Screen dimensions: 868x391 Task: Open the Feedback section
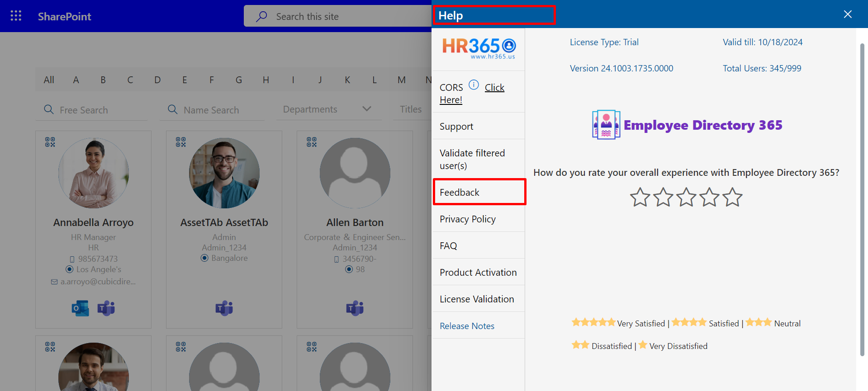(x=479, y=192)
